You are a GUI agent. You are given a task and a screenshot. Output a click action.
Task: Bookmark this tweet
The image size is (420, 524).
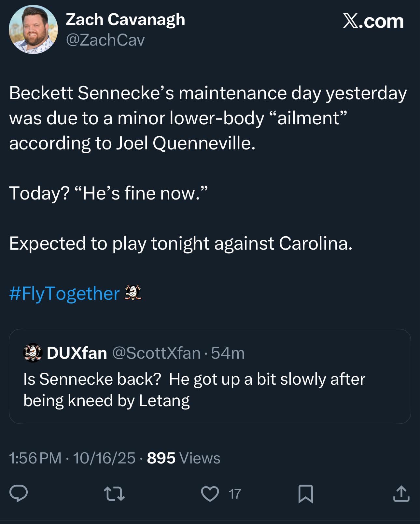306,494
